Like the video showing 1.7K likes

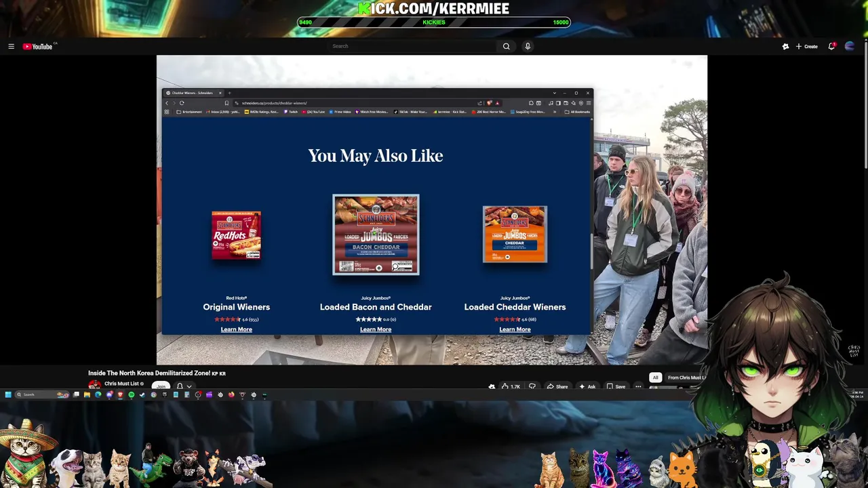click(x=511, y=386)
